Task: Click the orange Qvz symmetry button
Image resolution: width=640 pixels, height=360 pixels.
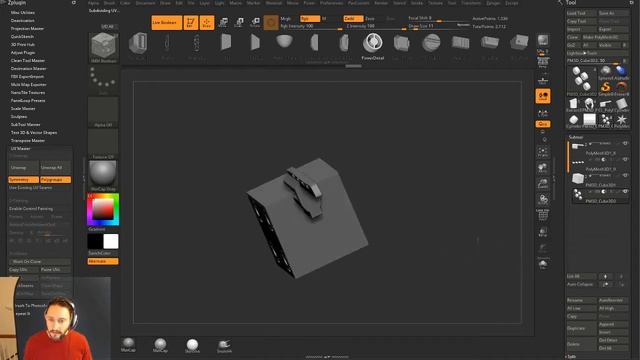Action: tap(543, 124)
